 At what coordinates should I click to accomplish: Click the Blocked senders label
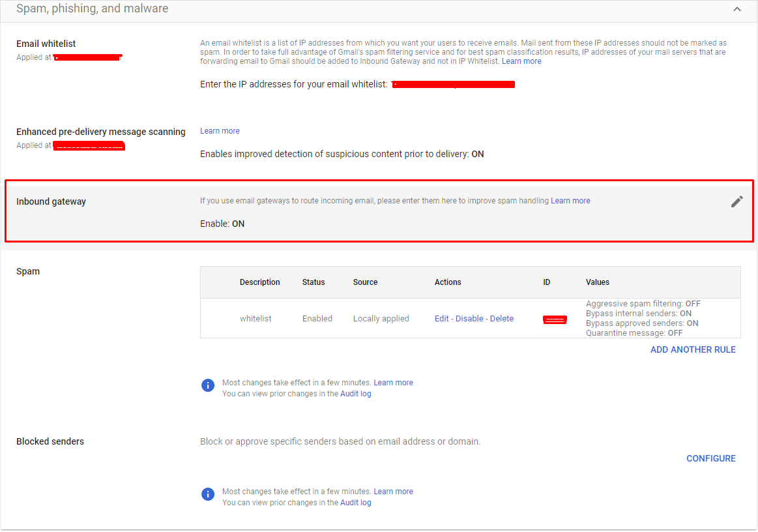point(50,441)
